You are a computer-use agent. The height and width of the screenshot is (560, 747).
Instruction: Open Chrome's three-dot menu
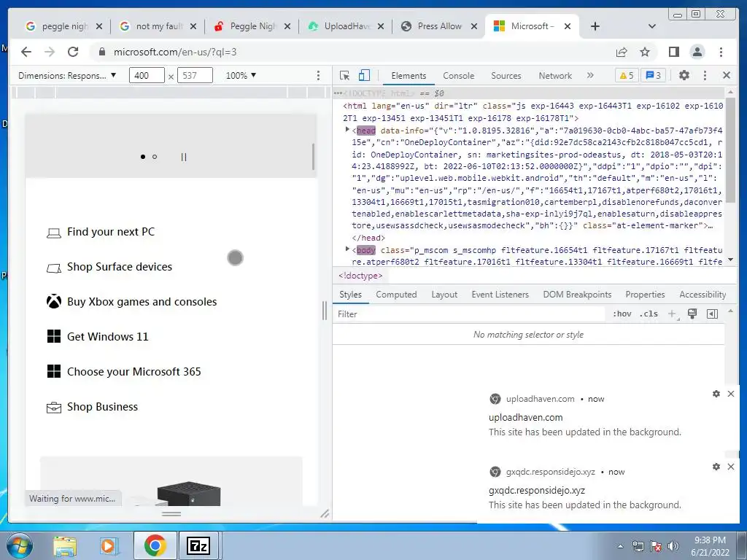click(721, 52)
